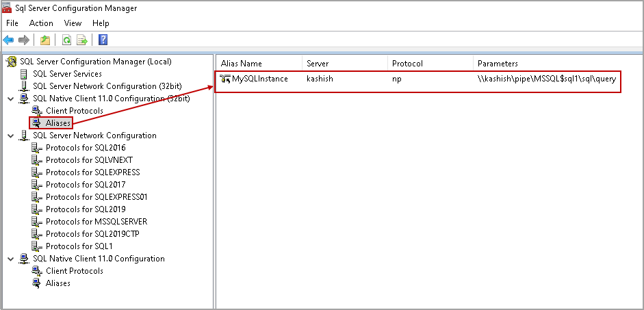This screenshot has height=310, width=644.
Task: Select Aliases under bottom Native Client node
Action: [x=58, y=283]
